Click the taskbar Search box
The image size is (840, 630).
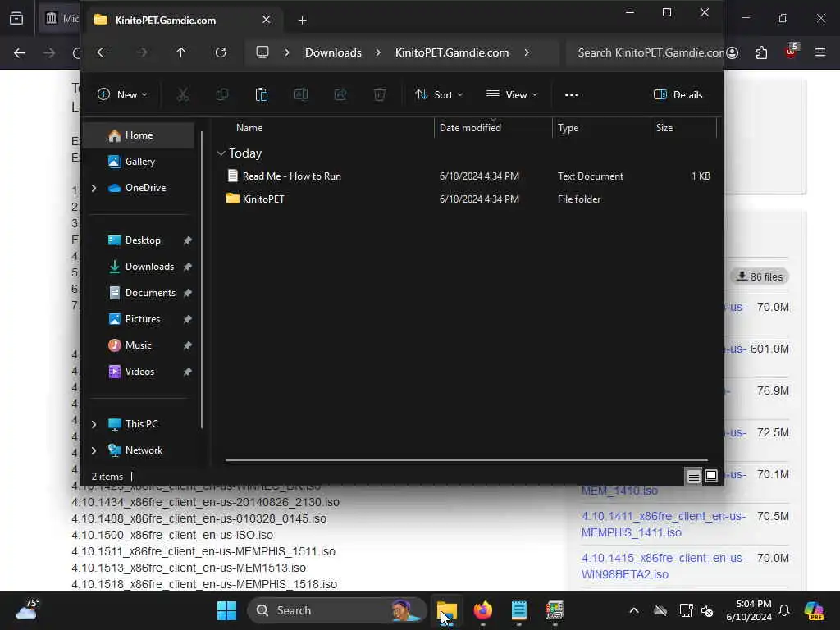coord(336,610)
